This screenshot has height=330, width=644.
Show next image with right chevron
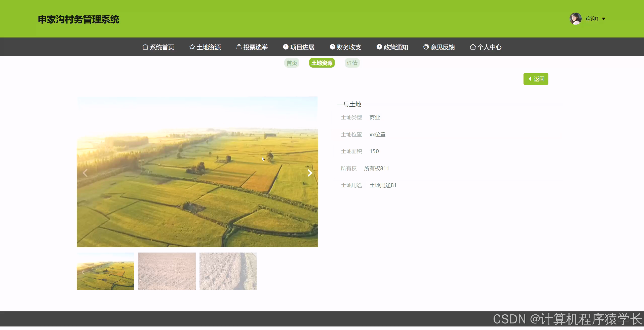310,173
